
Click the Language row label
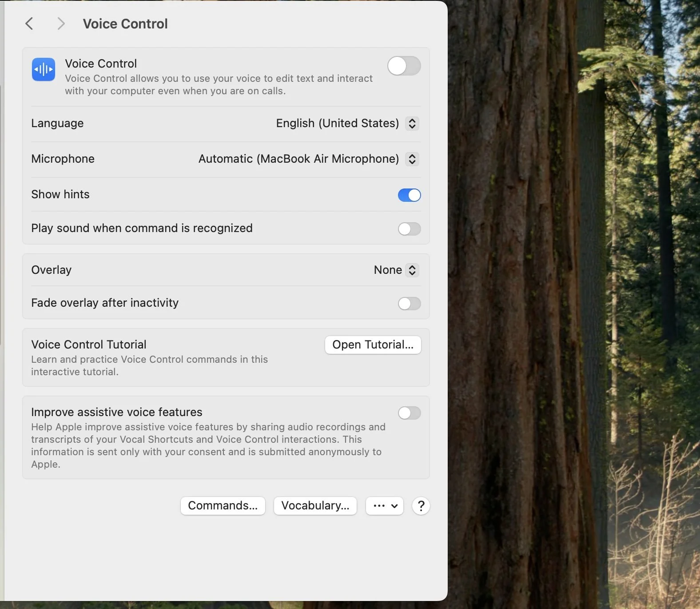tap(57, 123)
